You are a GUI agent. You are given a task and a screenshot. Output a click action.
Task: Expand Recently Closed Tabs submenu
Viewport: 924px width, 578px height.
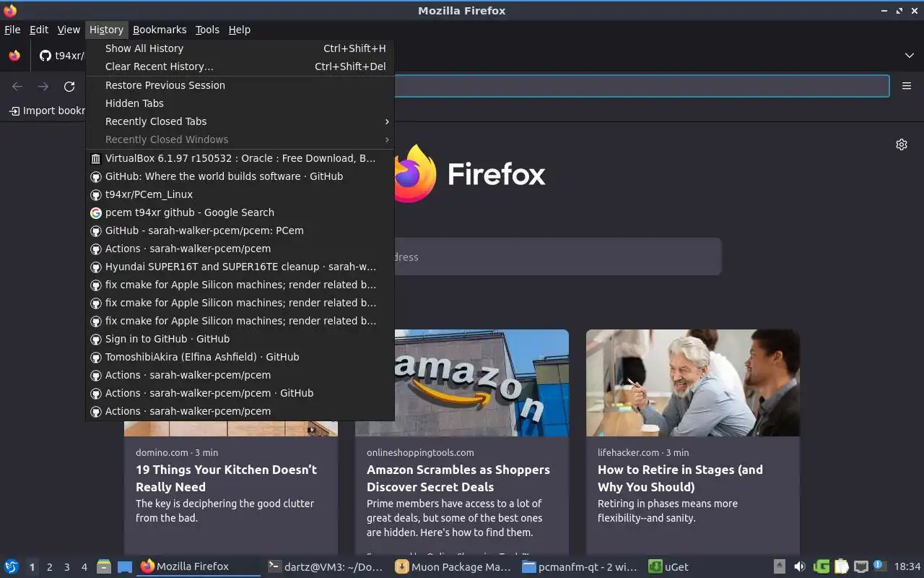coord(240,121)
